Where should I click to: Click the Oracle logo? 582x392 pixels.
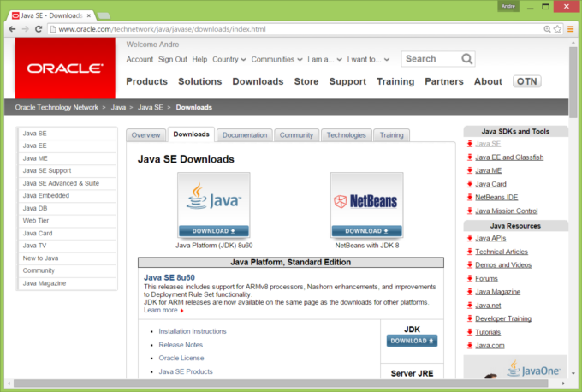[65, 68]
